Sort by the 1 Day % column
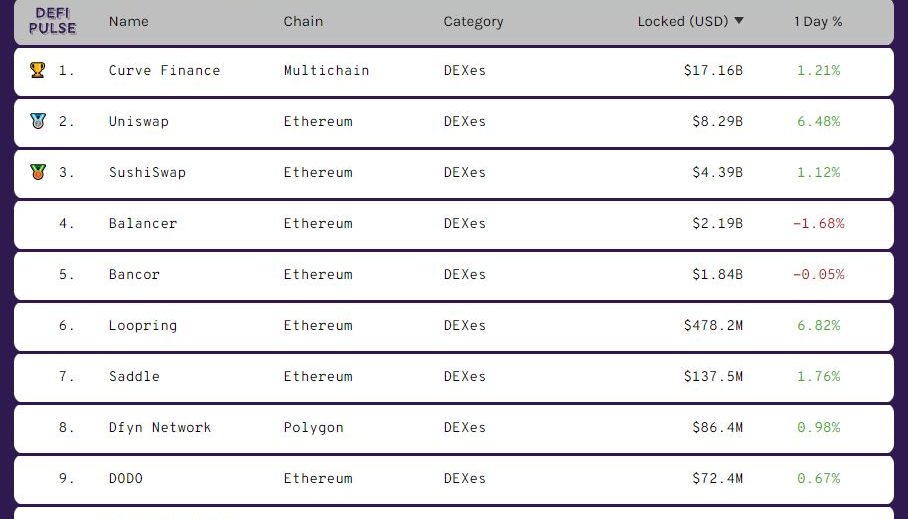 pyautogui.click(x=818, y=21)
